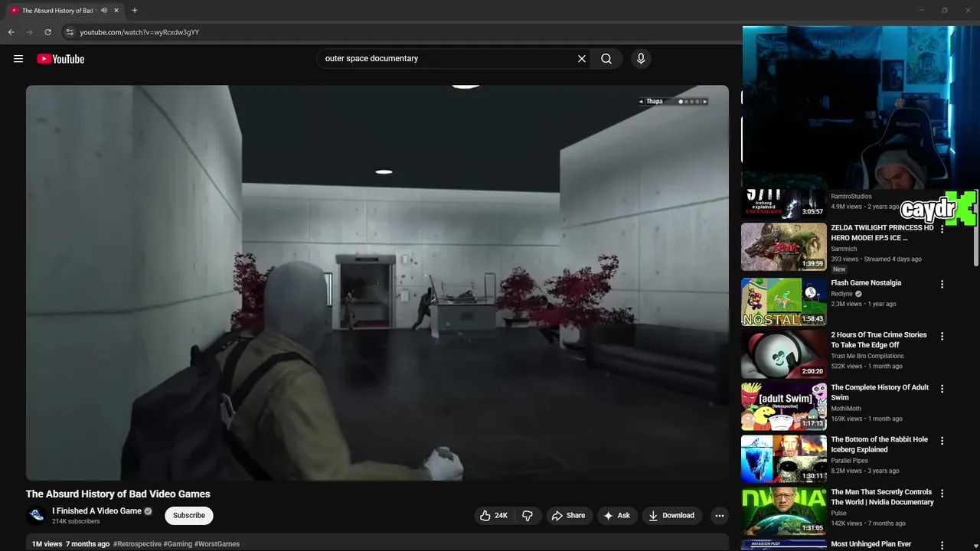
Task: Click the magnifier search button
Action: coord(606,59)
